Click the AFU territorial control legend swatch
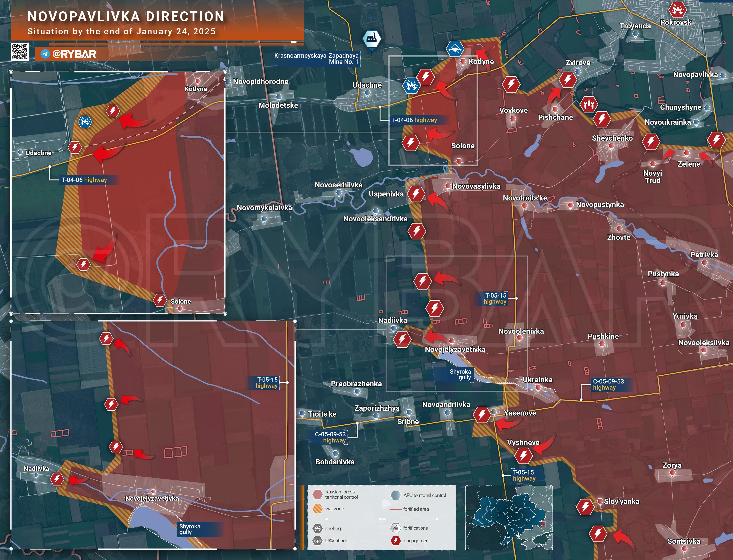 [395, 495]
